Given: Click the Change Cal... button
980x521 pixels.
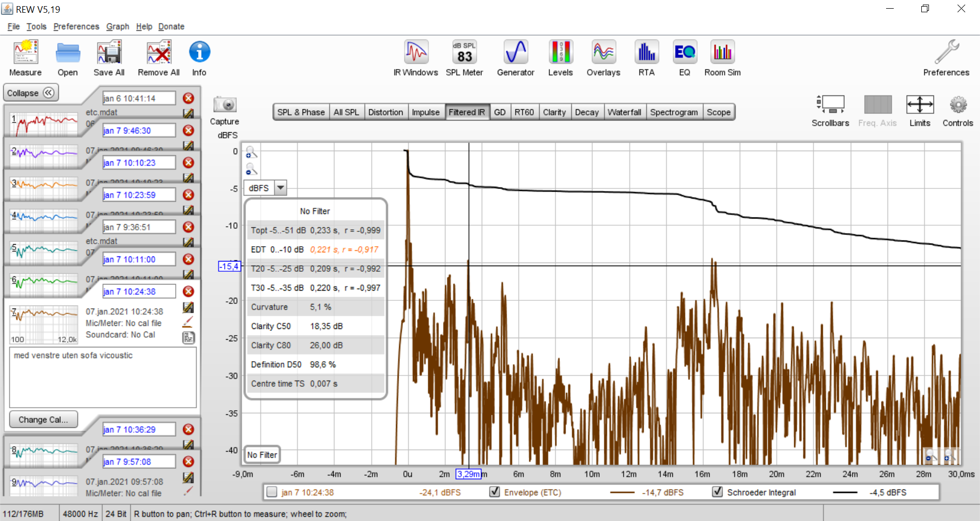Looking at the screenshot, I should pyautogui.click(x=43, y=419).
